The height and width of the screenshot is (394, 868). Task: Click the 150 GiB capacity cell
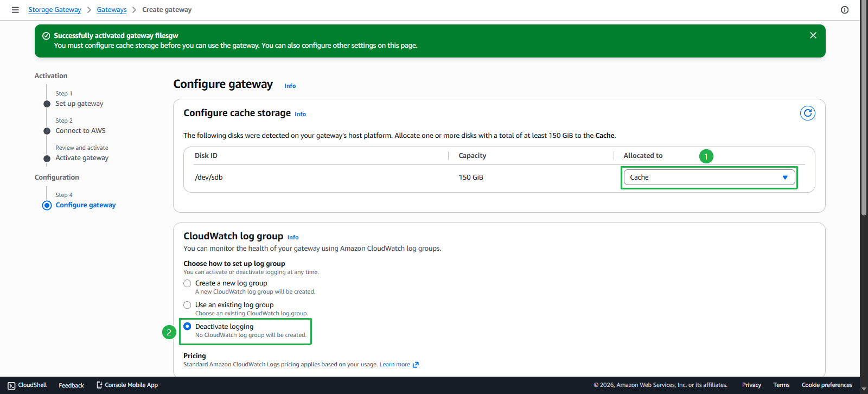coord(471,177)
